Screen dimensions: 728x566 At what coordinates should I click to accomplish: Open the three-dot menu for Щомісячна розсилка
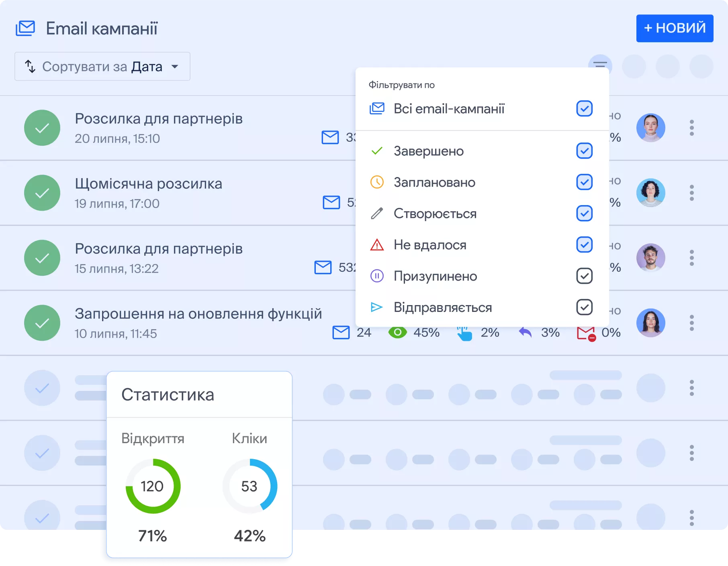[691, 193]
